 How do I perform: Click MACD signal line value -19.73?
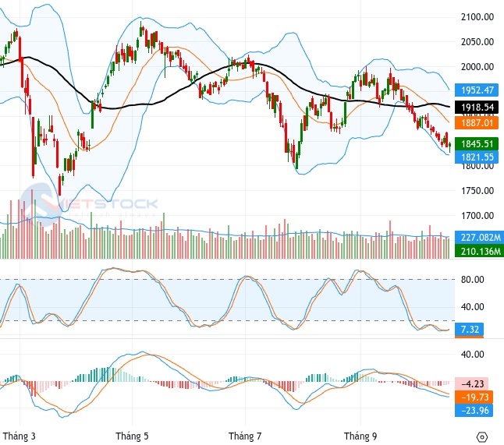click(x=474, y=397)
